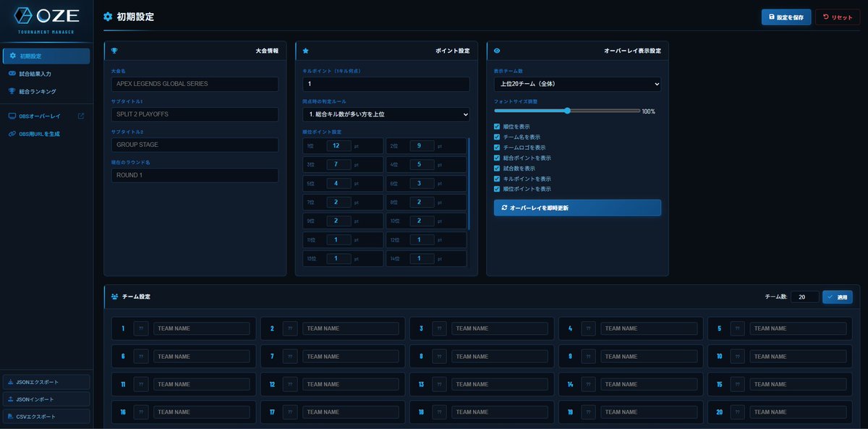Click the フォントサイズ調整 slider handle

(x=567, y=111)
